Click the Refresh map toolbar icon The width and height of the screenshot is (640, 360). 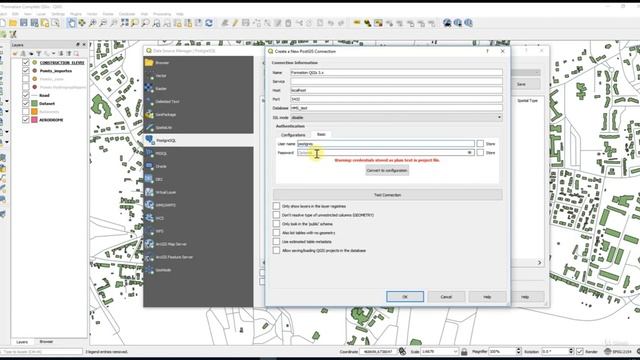click(209, 23)
